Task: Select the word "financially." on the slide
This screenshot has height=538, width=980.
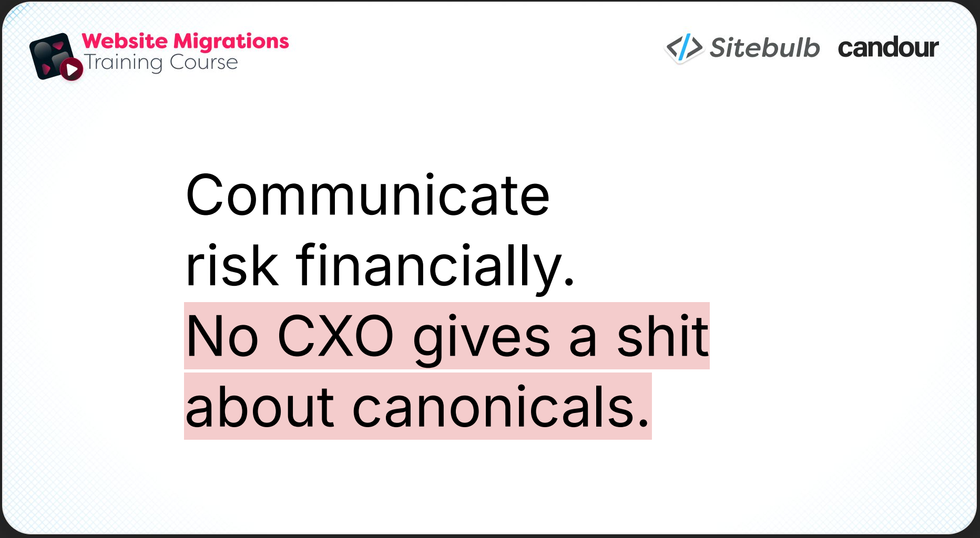Action: [435, 266]
